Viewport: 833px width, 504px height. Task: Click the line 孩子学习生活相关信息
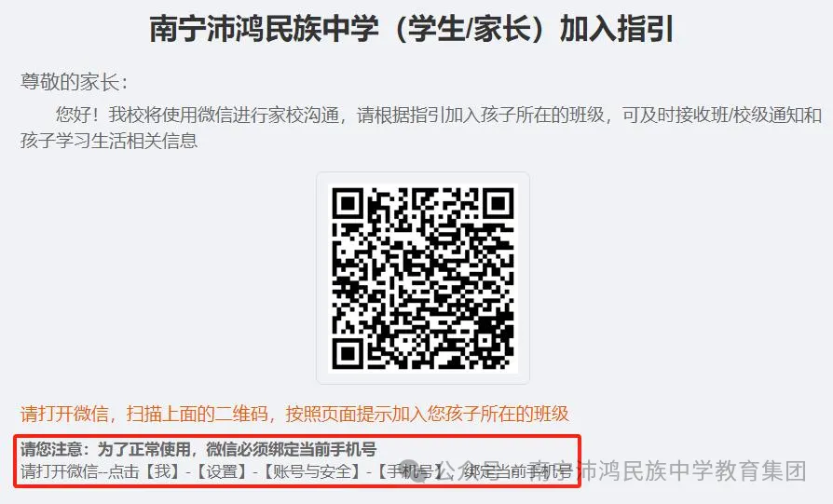[109, 141]
